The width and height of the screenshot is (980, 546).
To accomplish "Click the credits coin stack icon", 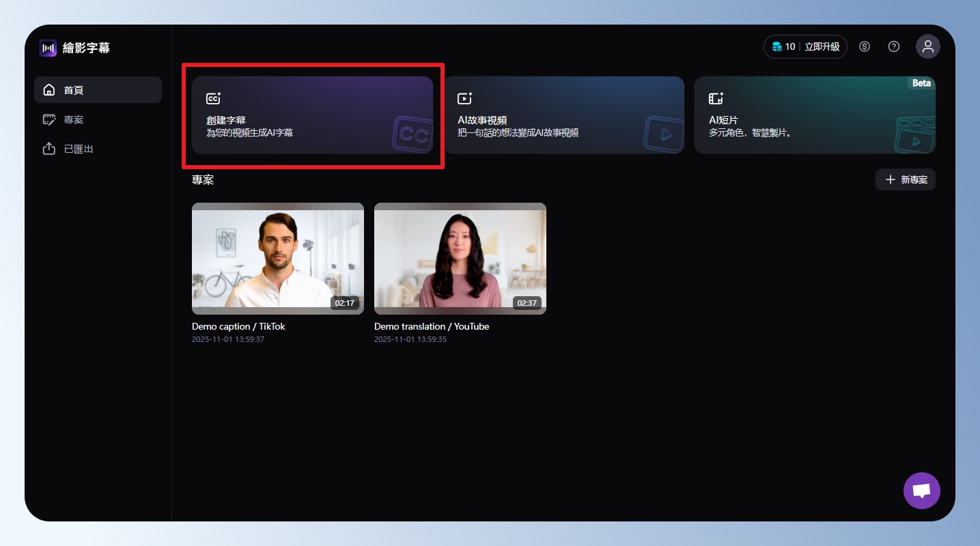I will (776, 47).
